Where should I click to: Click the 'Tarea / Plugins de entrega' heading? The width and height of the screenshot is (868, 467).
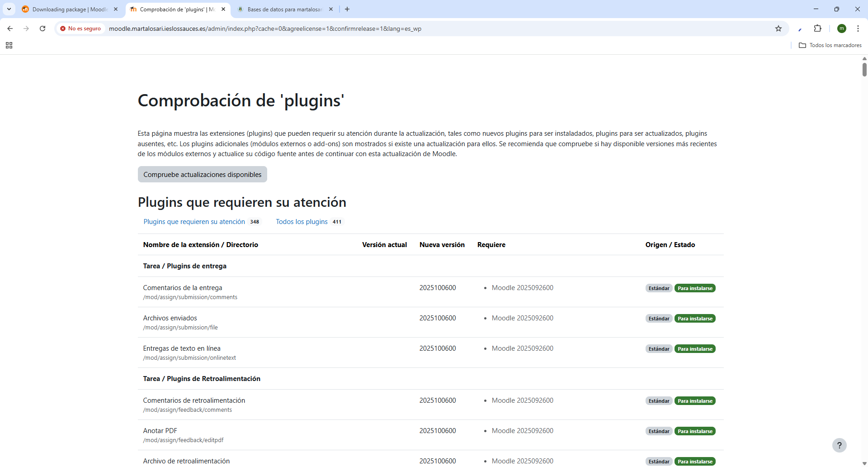(185, 266)
